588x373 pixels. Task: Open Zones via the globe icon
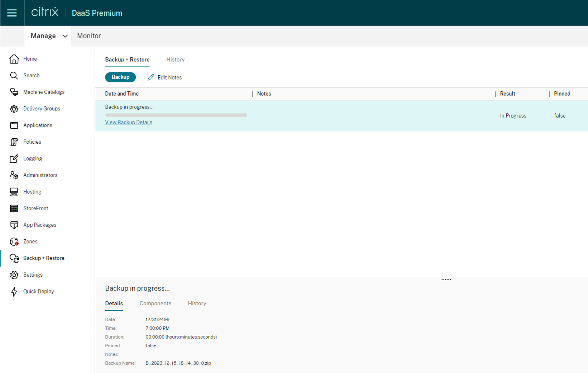tap(14, 242)
